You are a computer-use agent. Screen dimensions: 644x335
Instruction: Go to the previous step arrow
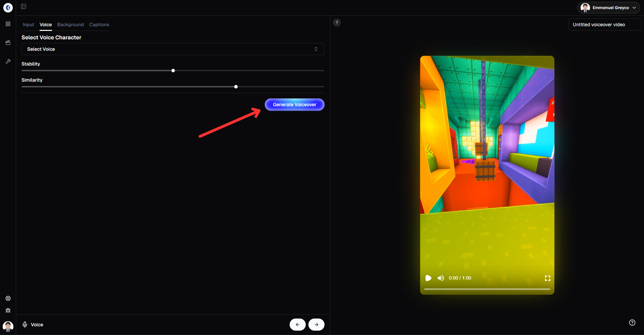298,325
